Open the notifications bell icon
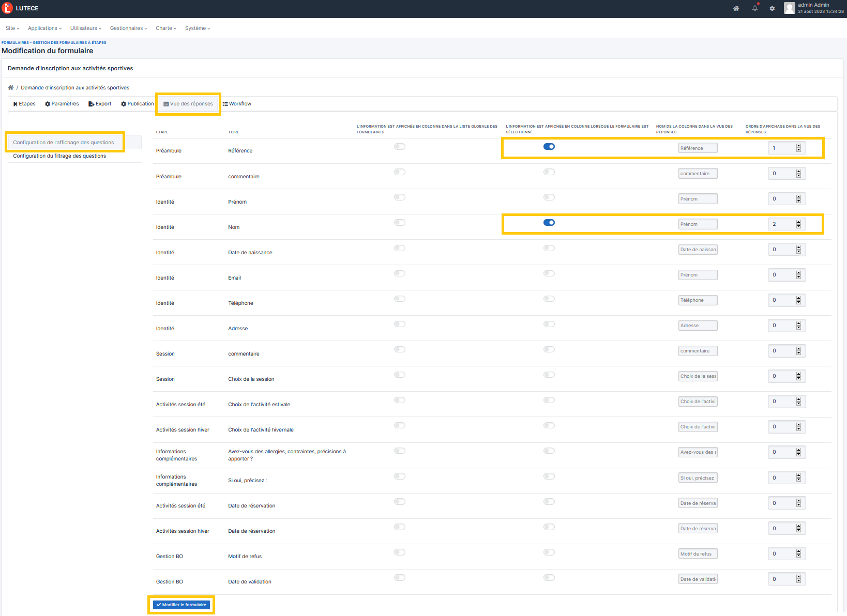This screenshot has width=847, height=616. pyautogui.click(x=754, y=8)
